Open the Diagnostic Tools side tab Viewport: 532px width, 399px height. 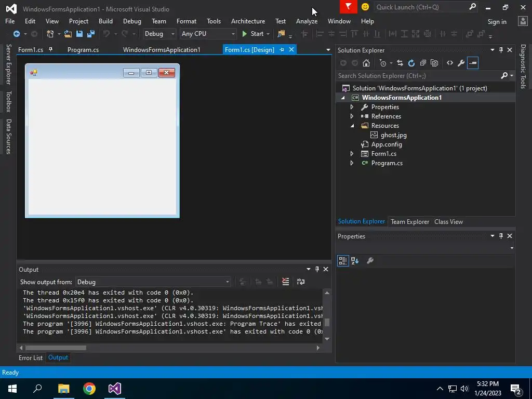click(523, 66)
